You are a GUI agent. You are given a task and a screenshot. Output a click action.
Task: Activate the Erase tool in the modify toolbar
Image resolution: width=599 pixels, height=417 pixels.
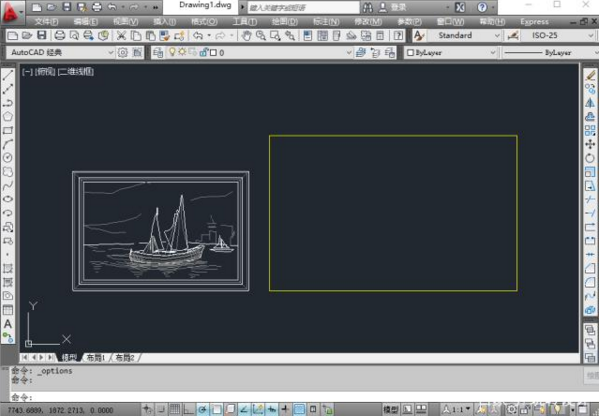tap(590, 75)
